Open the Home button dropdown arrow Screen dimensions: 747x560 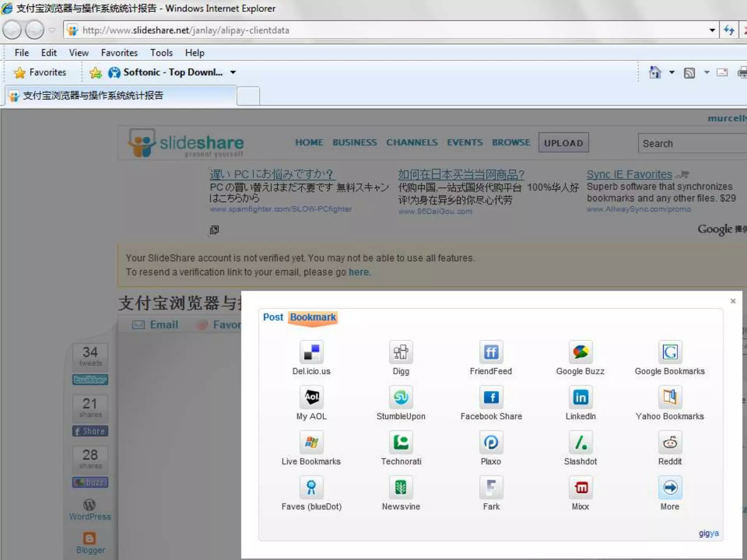671,72
